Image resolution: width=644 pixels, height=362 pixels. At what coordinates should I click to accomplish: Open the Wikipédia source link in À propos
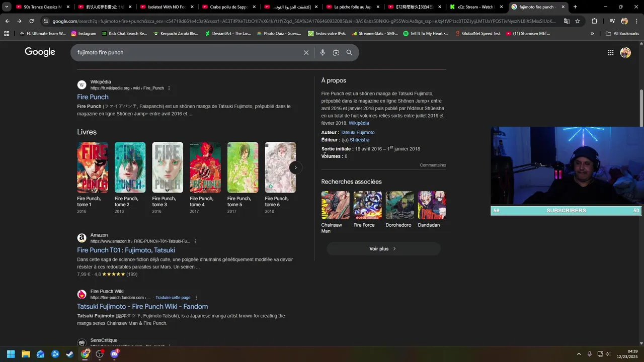coord(359,123)
